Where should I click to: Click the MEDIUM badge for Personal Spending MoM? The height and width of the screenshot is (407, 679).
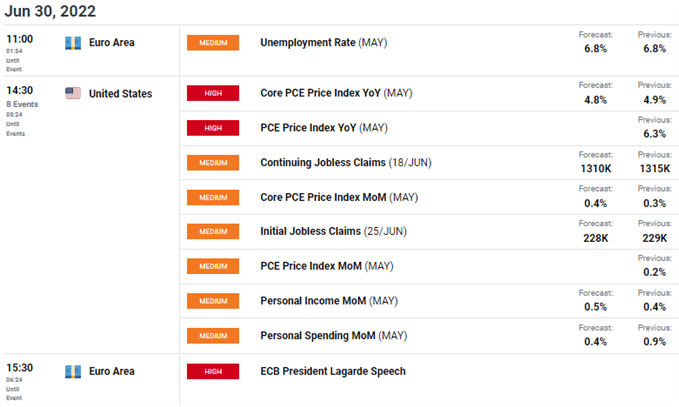point(212,335)
